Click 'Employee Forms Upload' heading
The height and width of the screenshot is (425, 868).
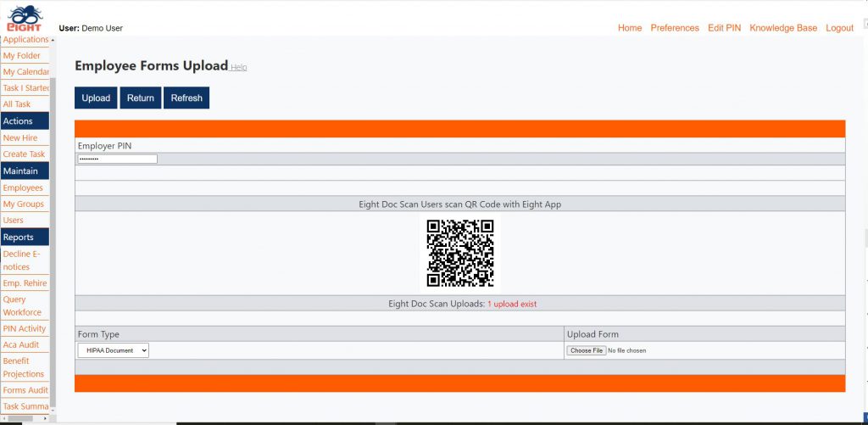pyautogui.click(x=151, y=65)
